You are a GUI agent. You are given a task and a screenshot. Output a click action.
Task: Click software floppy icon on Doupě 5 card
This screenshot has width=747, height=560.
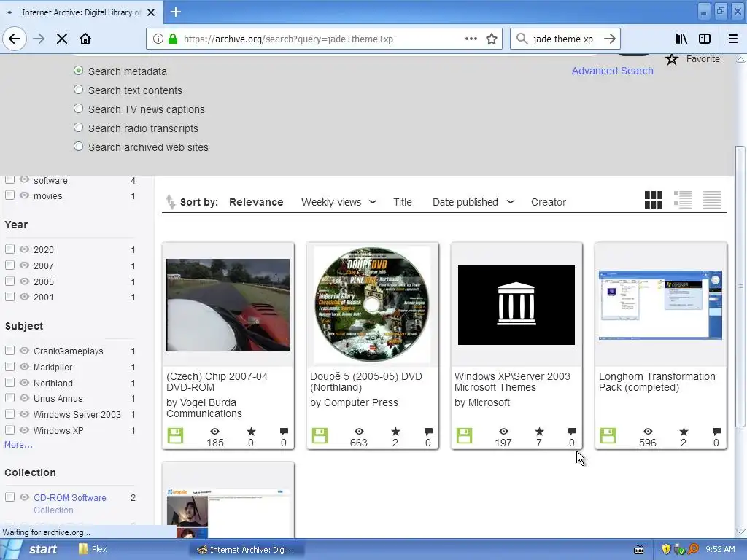coord(320,436)
